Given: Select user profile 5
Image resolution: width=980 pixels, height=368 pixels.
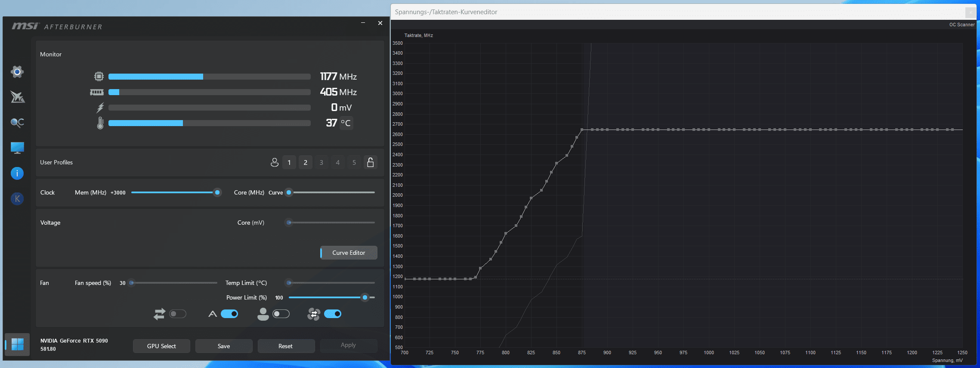Looking at the screenshot, I should coord(354,162).
